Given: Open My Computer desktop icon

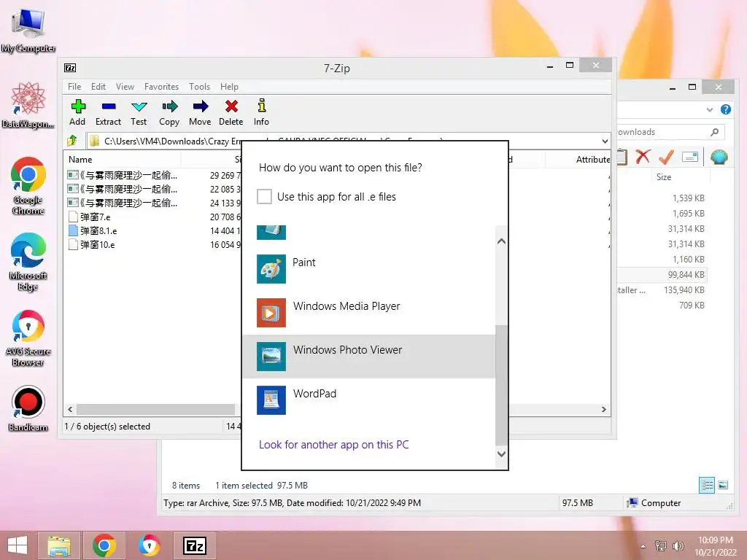Looking at the screenshot, I should [x=28, y=30].
